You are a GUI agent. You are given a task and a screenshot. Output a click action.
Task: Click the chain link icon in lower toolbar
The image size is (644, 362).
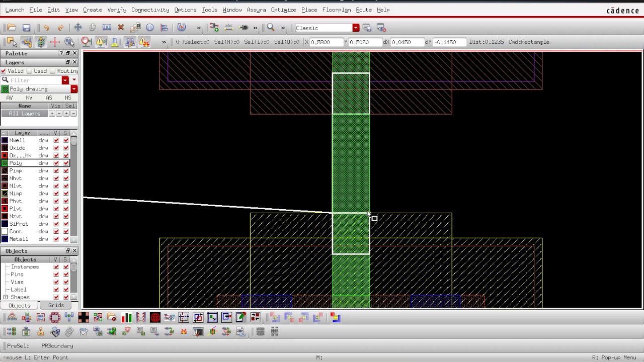click(x=69, y=331)
